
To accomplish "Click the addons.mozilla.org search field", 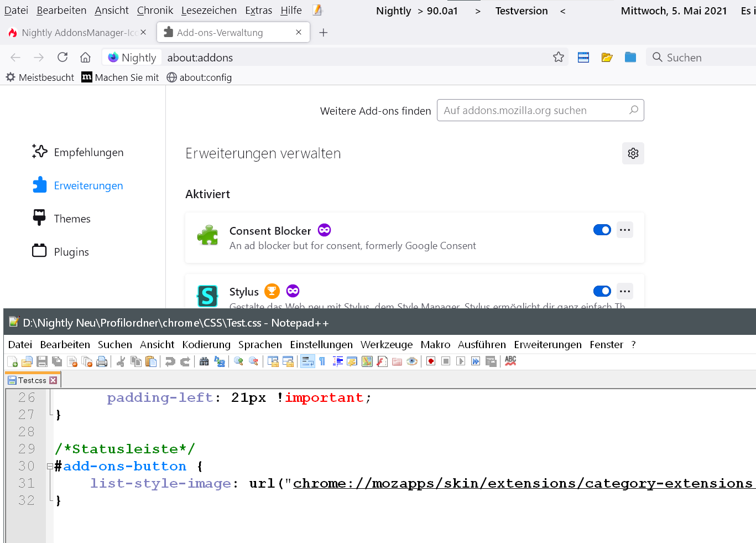I will click(534, 110).
